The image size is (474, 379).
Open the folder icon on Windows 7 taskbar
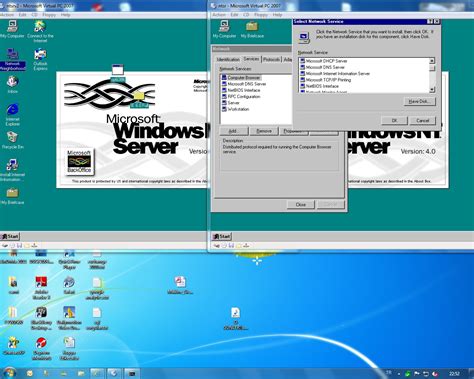coord(81,373)
